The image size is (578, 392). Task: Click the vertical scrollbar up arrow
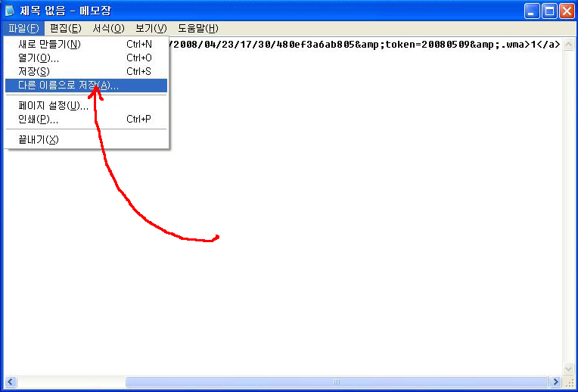(x=568, y=44)
